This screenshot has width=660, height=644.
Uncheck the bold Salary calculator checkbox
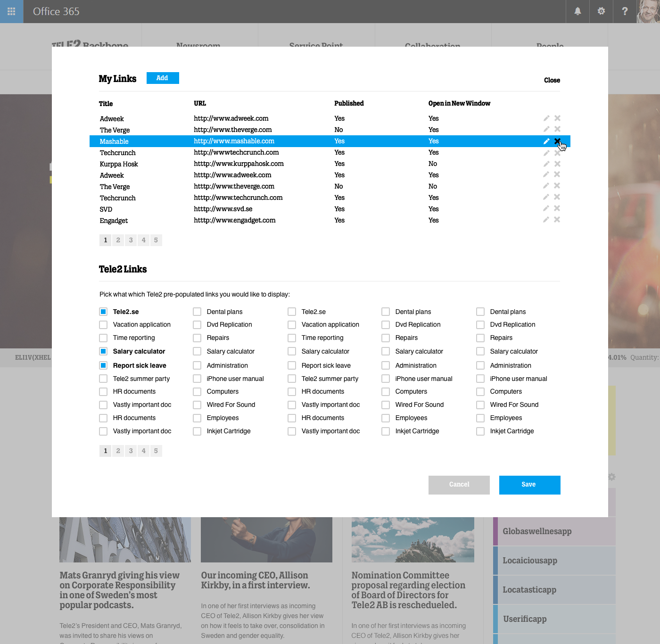pos(103,351)
